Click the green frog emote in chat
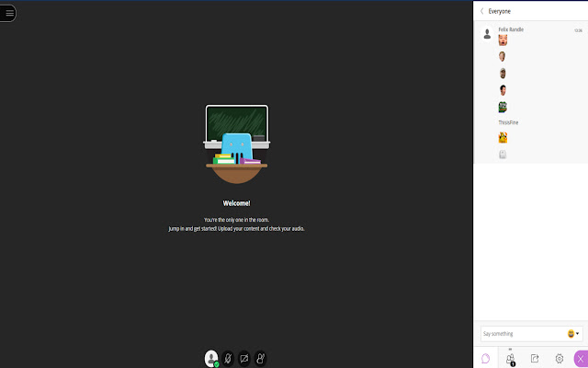Screen dimensions: 588x368 click(x=503, y=107)
